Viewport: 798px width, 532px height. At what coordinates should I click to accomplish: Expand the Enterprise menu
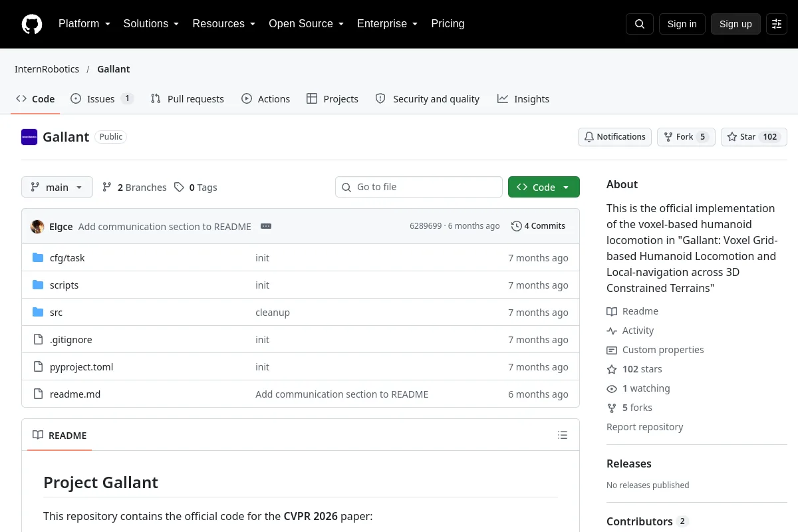click(388, 24)
